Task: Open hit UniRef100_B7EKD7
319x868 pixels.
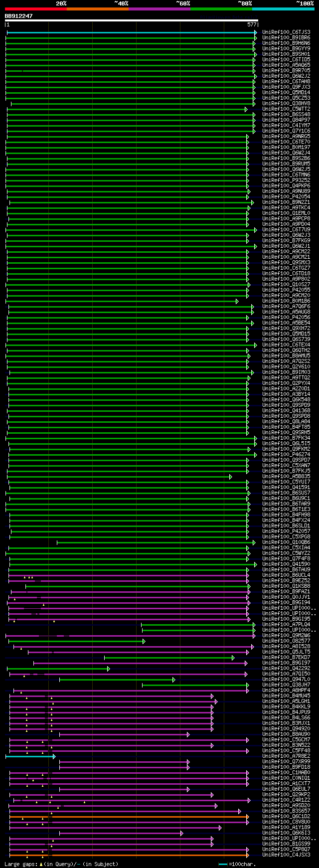Action: [x=286, y=658]
